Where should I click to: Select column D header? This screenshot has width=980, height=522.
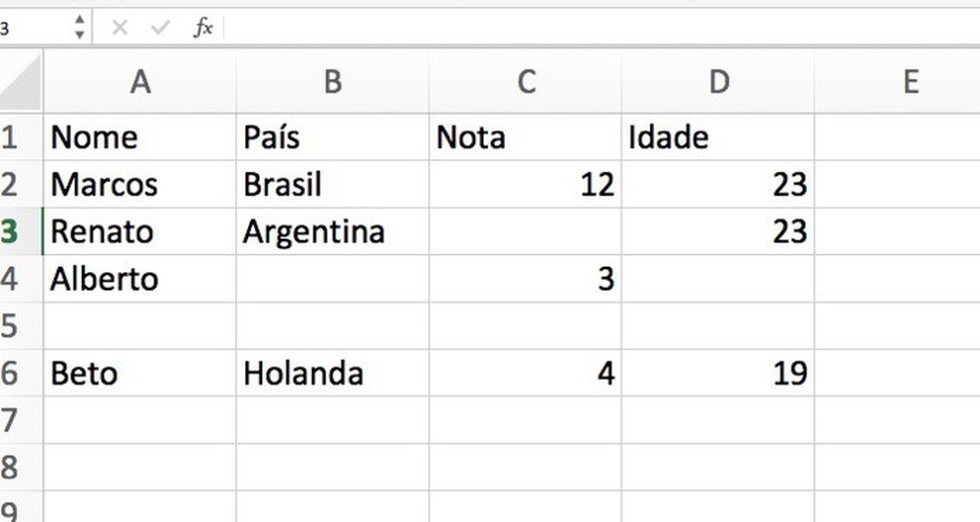(718, 83)
